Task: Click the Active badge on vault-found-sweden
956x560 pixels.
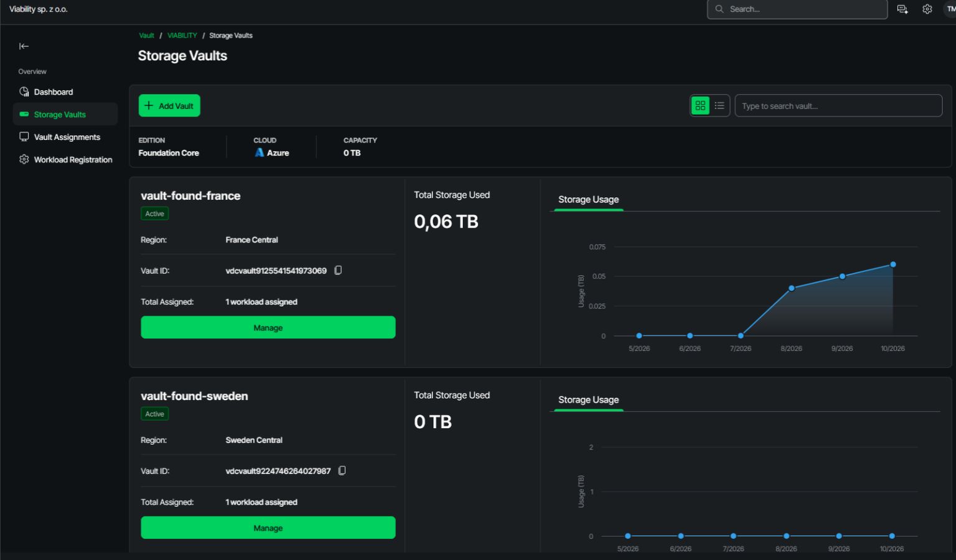Action: 154,414
